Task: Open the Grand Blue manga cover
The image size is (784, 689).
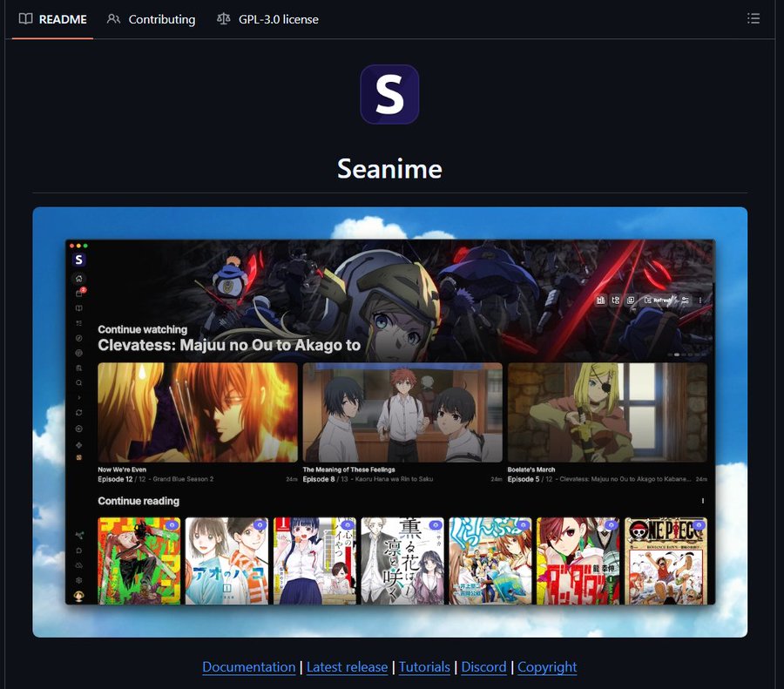Action: (490, 561)
